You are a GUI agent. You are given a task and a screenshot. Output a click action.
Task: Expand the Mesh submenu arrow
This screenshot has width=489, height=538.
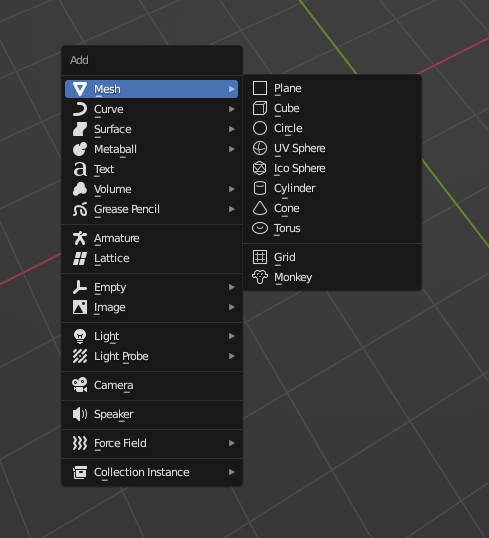[232, 89]
